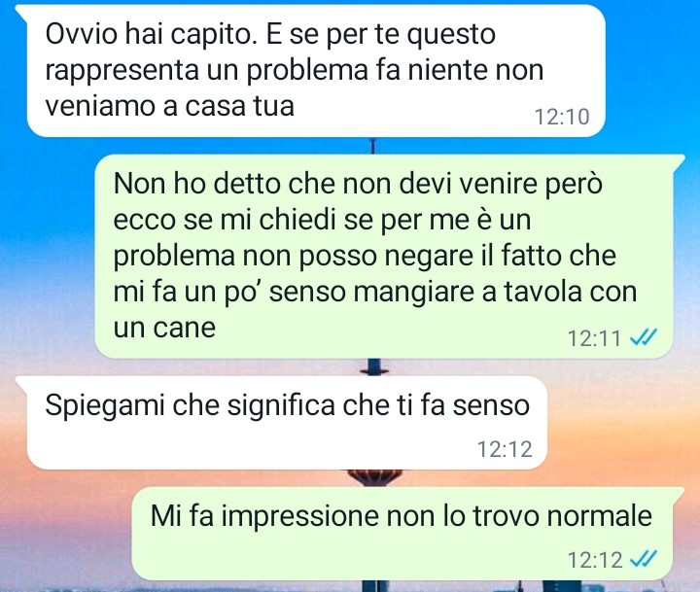Viewport: 700px width, 592px height.
Task: Tap the 12:10 timestamp
Action: pyautogui.click(x=562, y=117)
